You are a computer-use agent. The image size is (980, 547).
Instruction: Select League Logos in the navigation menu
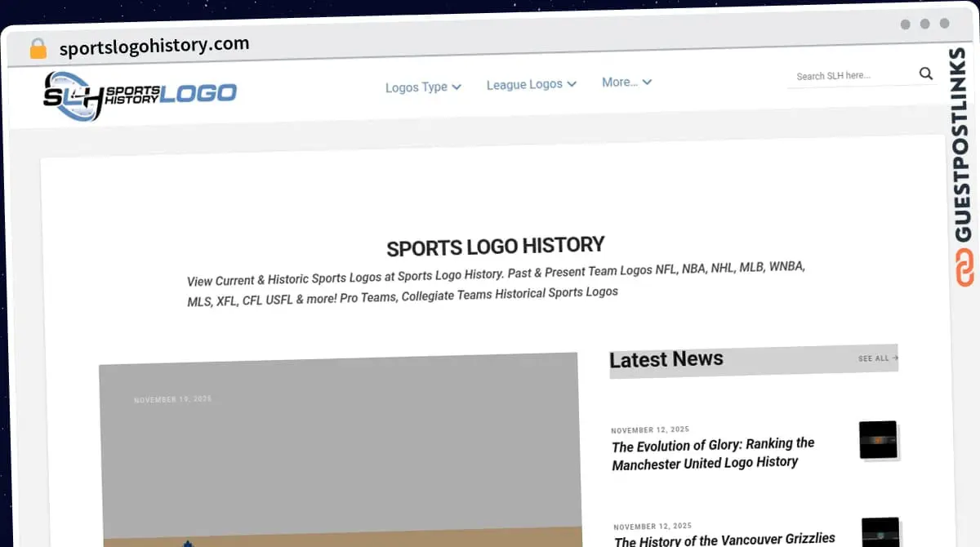[x=523, y=84]
